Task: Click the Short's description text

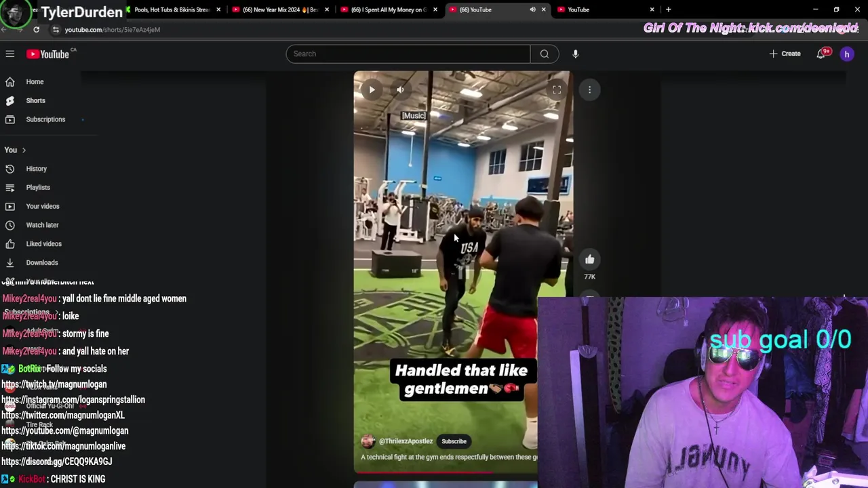Action: pyautogui.click(x=449, y=457)
